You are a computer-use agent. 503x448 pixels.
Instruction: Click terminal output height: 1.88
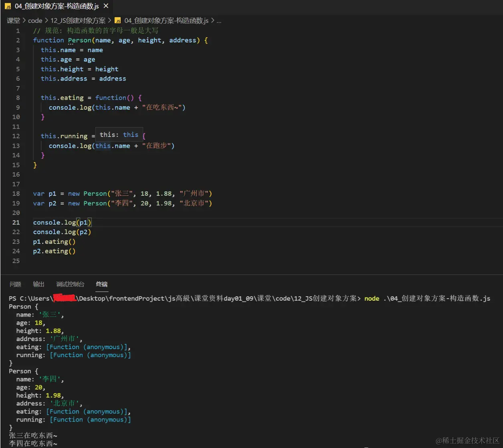pyautogui.click(x=40, y=331)
